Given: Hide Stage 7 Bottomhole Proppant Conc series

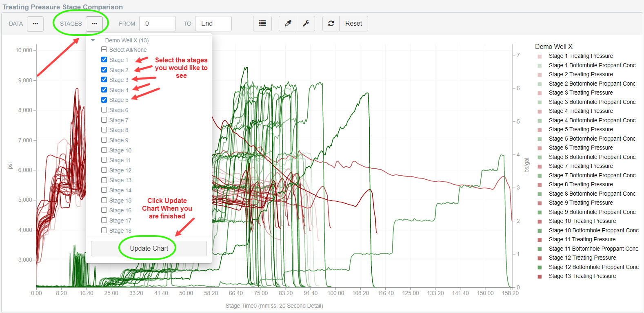Looking at the screenshot, I should click(x=592, y=175).
